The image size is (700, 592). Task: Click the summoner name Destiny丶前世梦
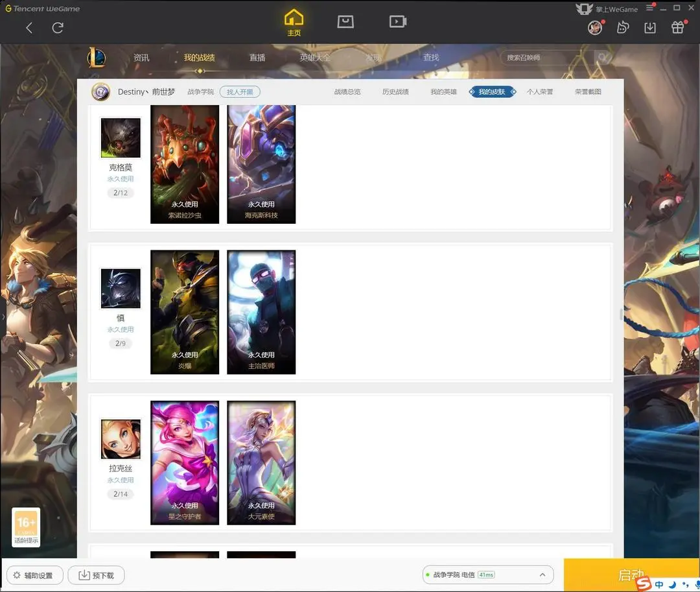pos(146,92)
